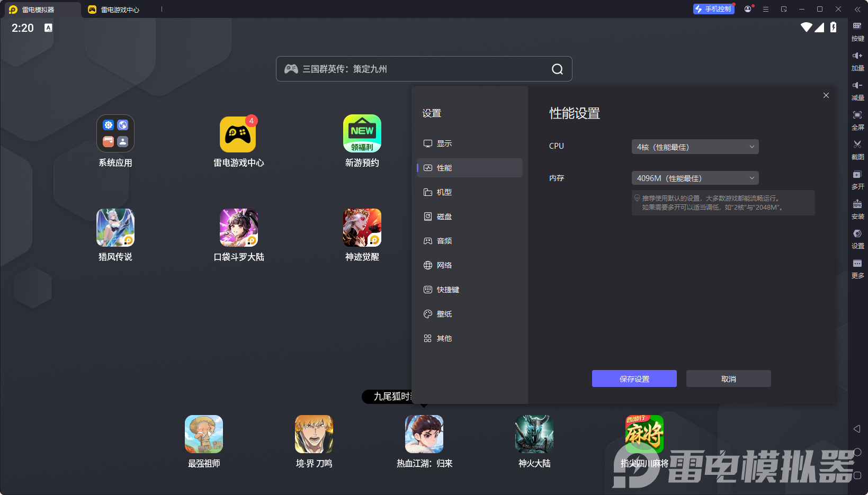The width and height of the screenshot is (868, 495).
Task: Click the game search input field
Action: (x=424, y=69)
